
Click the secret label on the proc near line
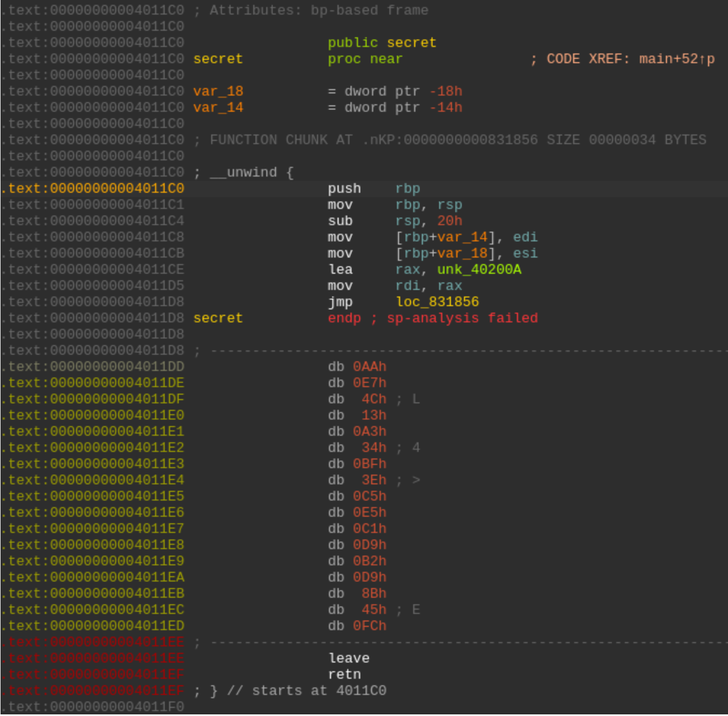click(218, 59)
